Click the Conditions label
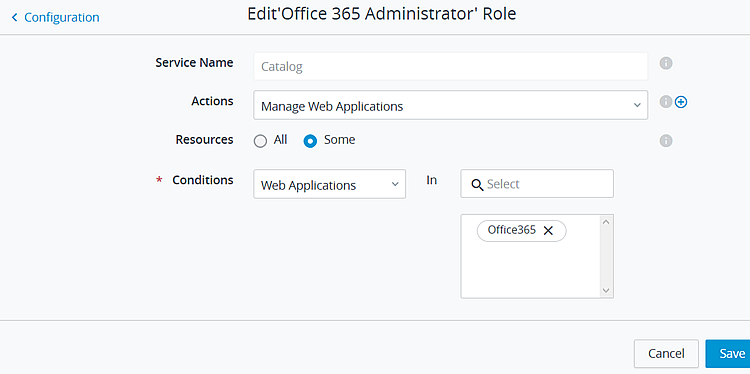The image size is (750, 374). point(203,180)
